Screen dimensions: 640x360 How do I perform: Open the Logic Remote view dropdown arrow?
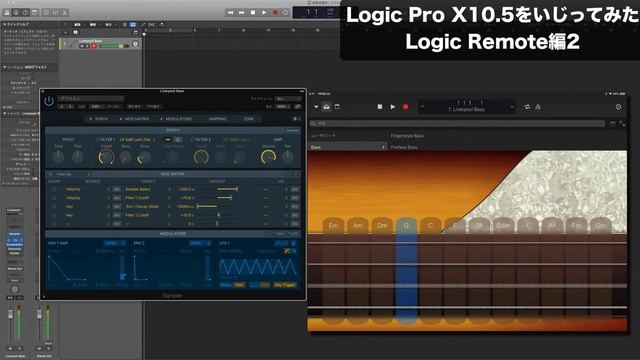316,107
